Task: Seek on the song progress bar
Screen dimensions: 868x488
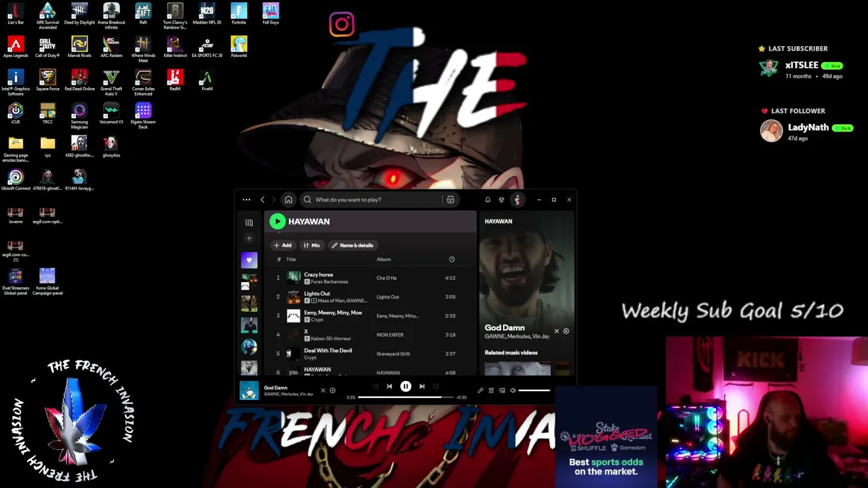Action: coord(406,397)
